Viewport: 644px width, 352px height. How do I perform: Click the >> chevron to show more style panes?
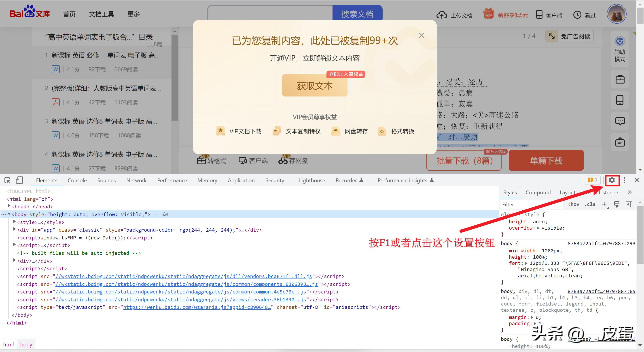click(x=630, y=192)
